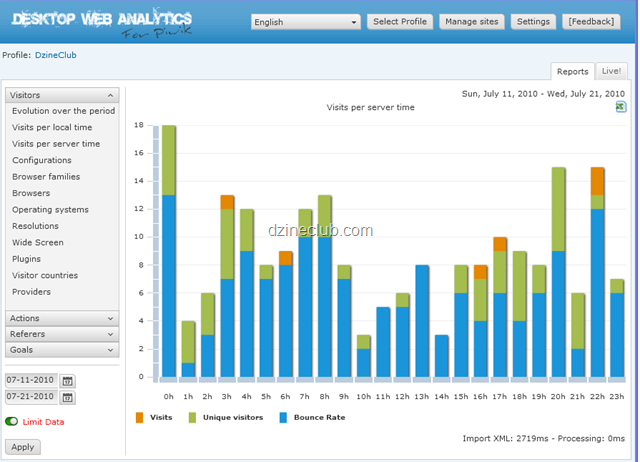Click the 0h bar in the chart
Screen dimensions: 640x462
coord(169,251)
